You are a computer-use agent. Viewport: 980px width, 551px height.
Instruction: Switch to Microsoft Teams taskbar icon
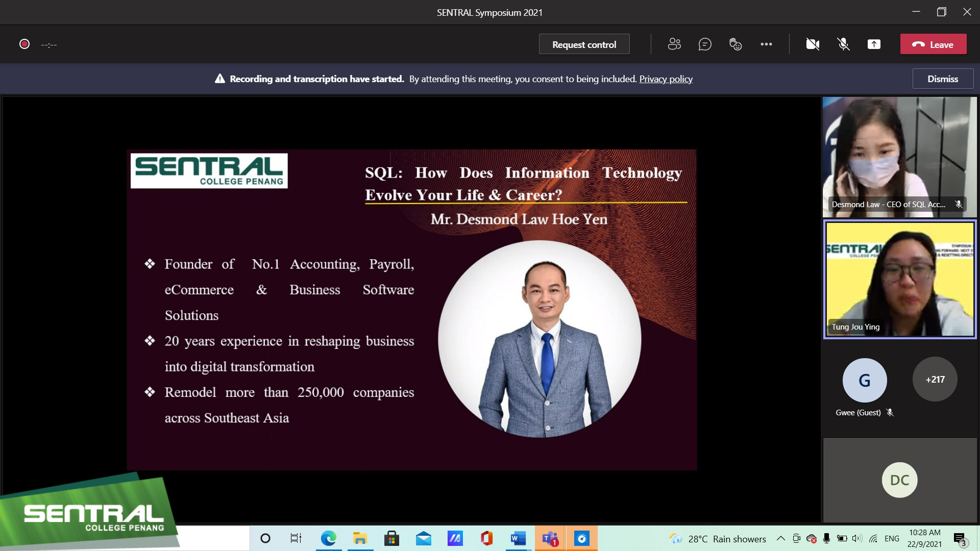(550, 538)
